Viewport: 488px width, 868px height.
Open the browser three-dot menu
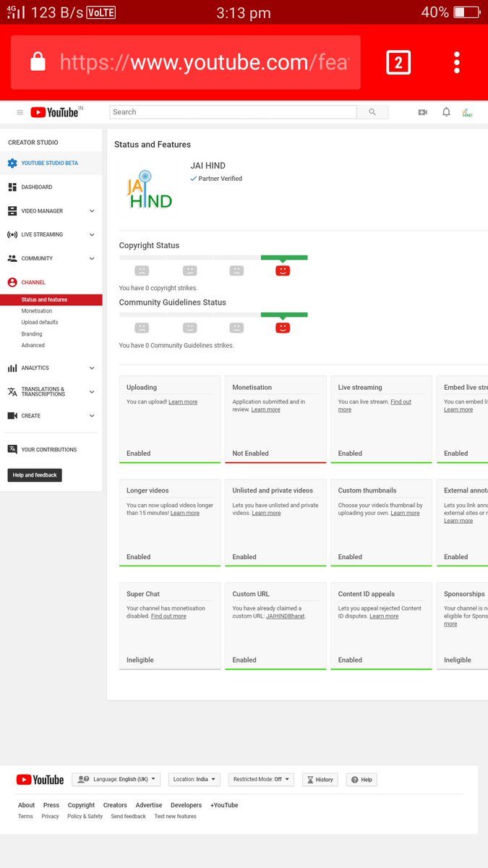(457, 62)
